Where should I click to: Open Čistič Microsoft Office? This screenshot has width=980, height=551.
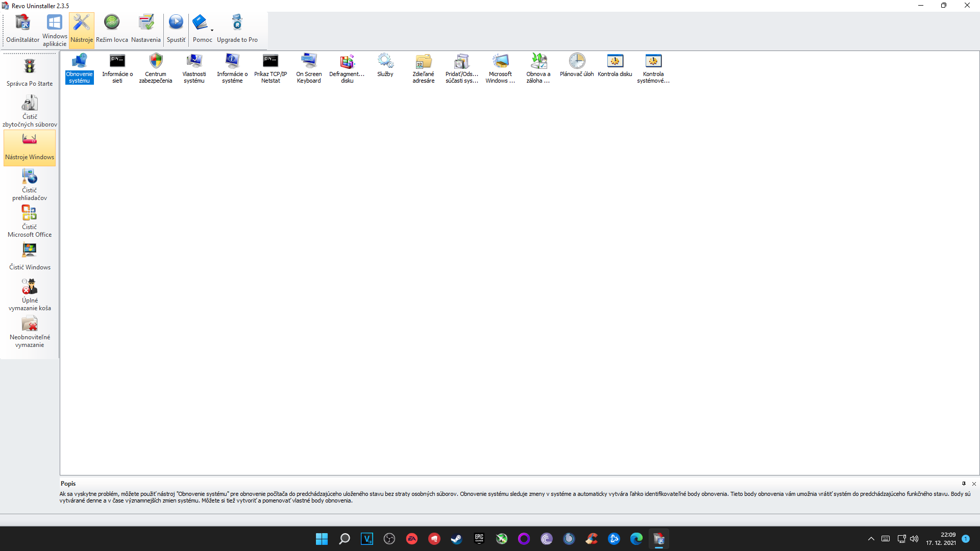30,221
